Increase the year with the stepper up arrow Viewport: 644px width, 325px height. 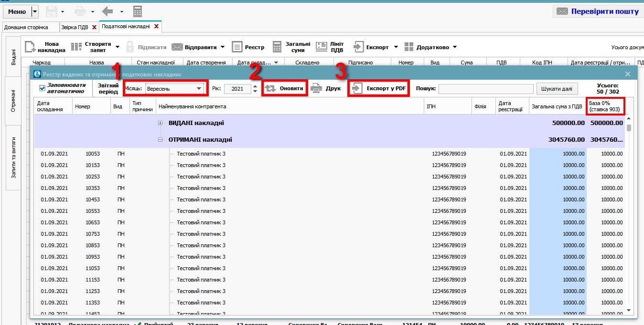coord(255,86)
